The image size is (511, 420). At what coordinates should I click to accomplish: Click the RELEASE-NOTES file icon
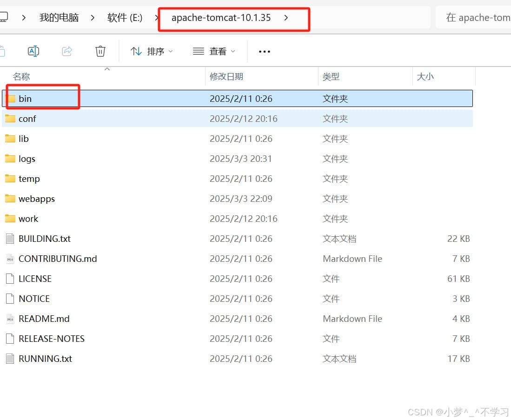pos(10,339)
